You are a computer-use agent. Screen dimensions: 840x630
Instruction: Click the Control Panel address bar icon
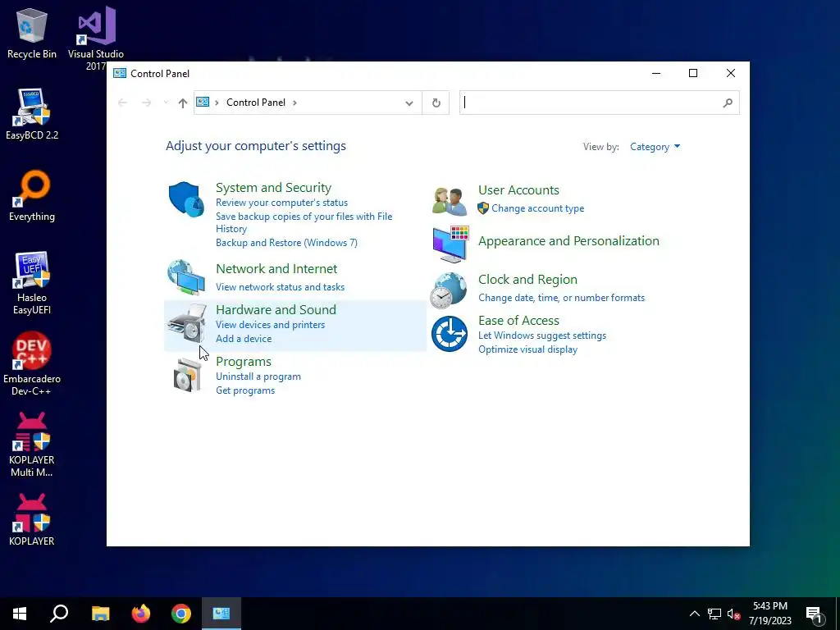click(x=203, y=103)
